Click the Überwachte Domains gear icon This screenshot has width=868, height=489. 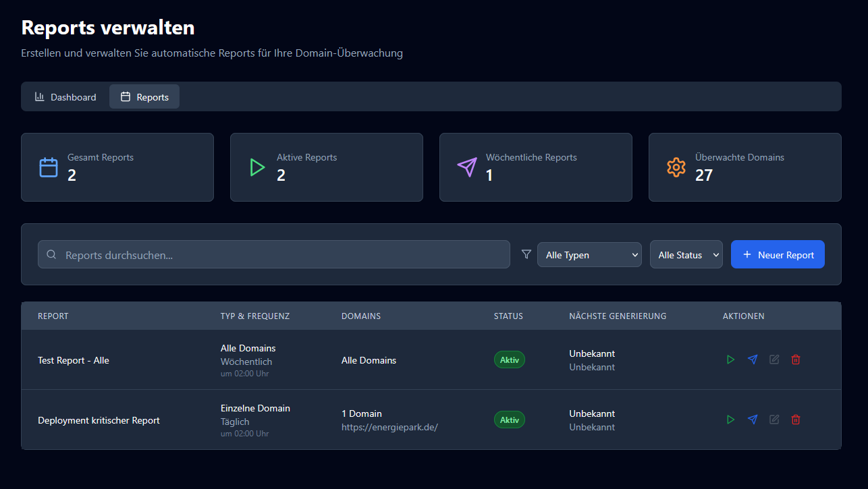(676, 167)
